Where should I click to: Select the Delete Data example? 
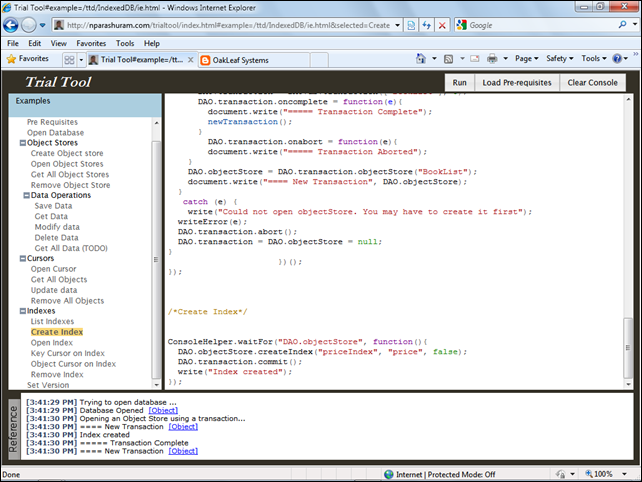[57, 238]
